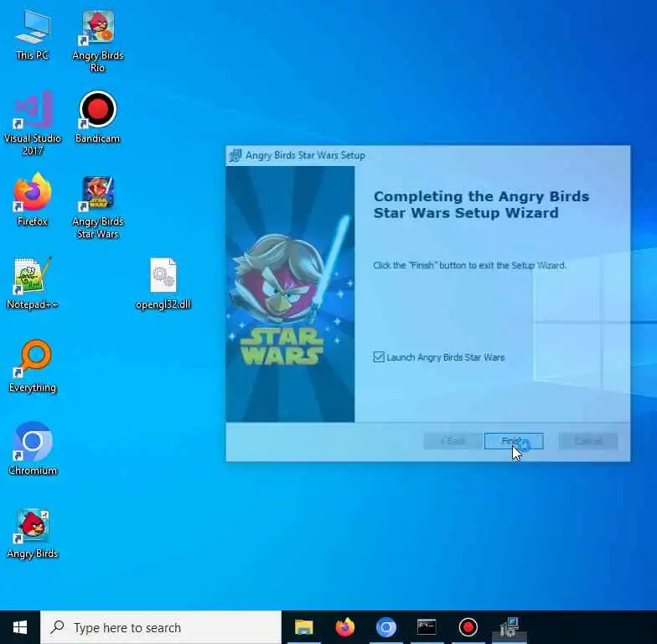The image size is (657, 644).
Task: Select the Chromium desktop icon
Action: (x=32, y=449)
